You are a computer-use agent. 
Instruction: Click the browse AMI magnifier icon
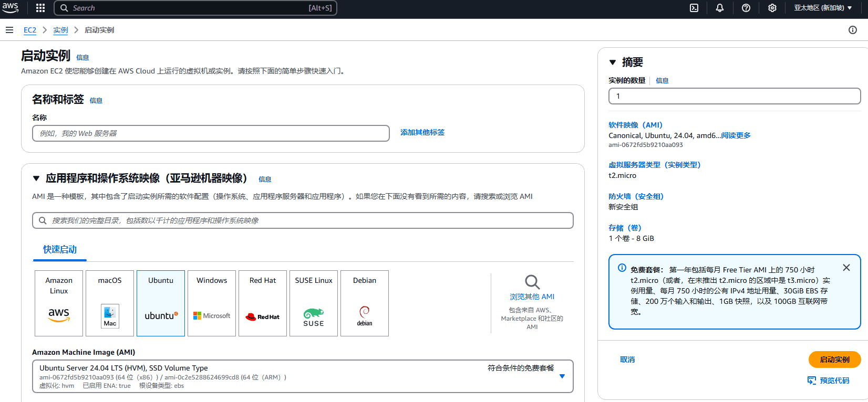pyautogui.click(x=532, y=282)
